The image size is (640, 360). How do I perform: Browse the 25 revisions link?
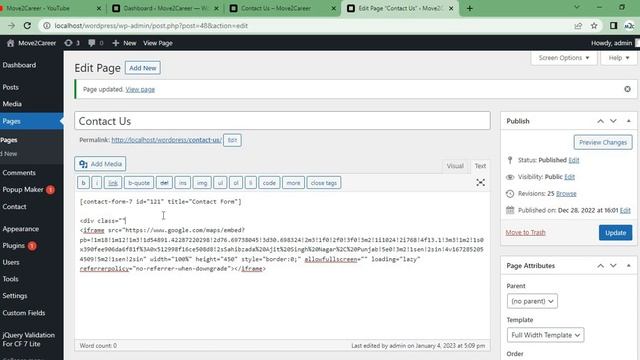tap(566, 193)
